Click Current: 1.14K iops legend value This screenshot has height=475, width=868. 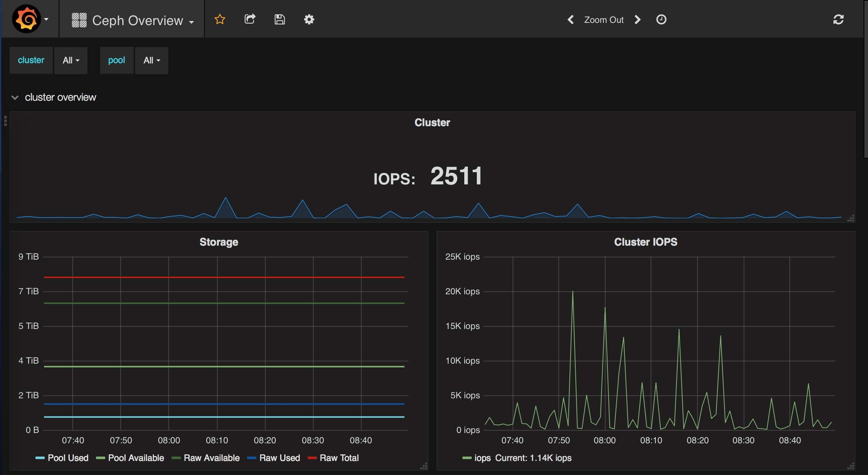tap(533, 458)
